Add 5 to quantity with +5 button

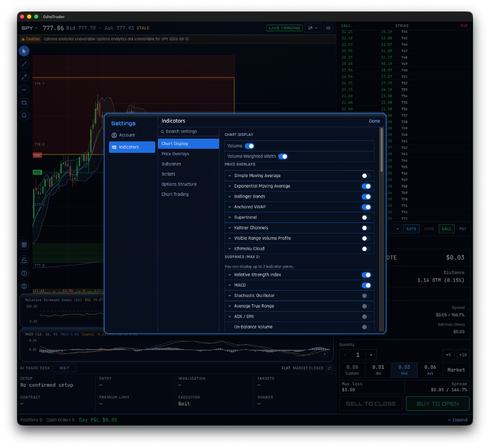click(x=448, y=355)
